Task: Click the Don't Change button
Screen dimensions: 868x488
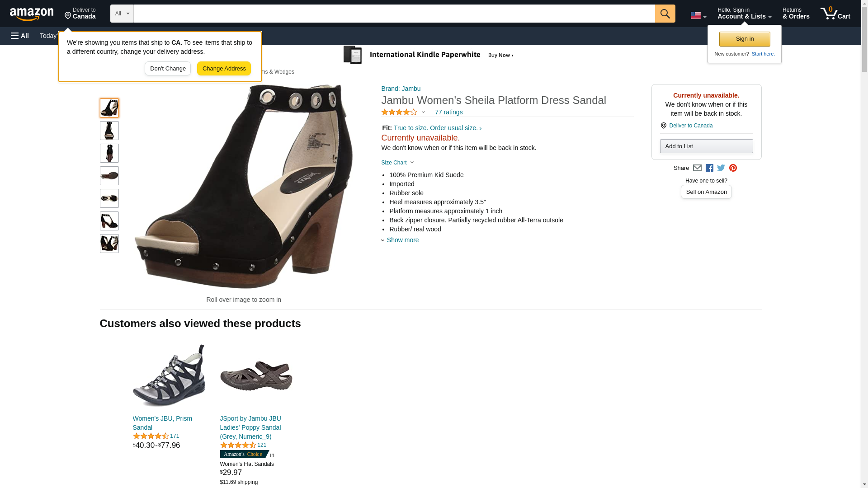Action: tap(168, 69)
